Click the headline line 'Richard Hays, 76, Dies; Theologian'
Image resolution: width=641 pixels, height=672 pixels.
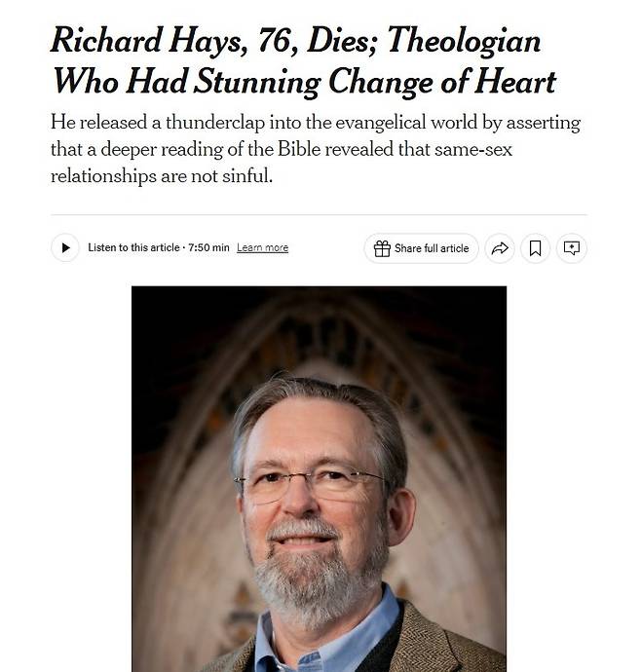click(295, 42)
